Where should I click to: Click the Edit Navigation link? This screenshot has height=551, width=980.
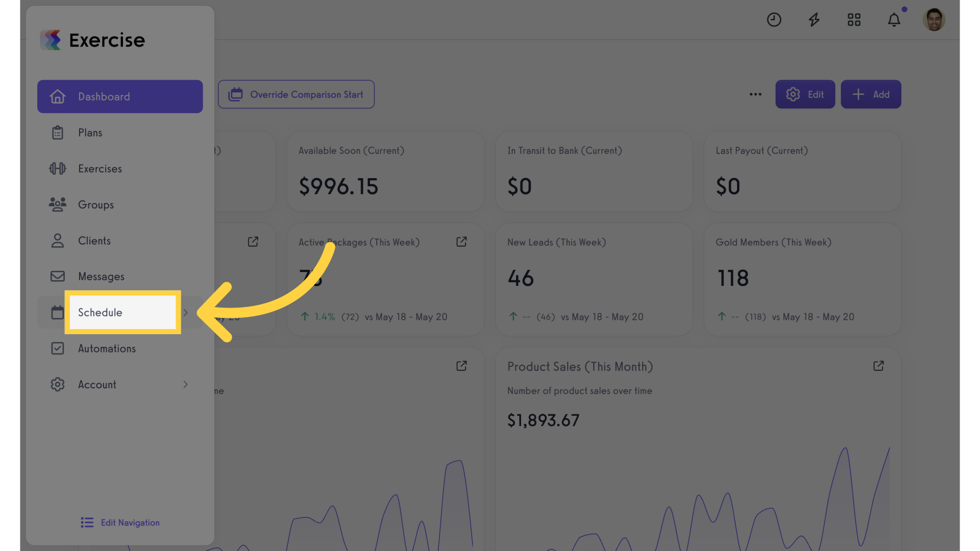120,522
